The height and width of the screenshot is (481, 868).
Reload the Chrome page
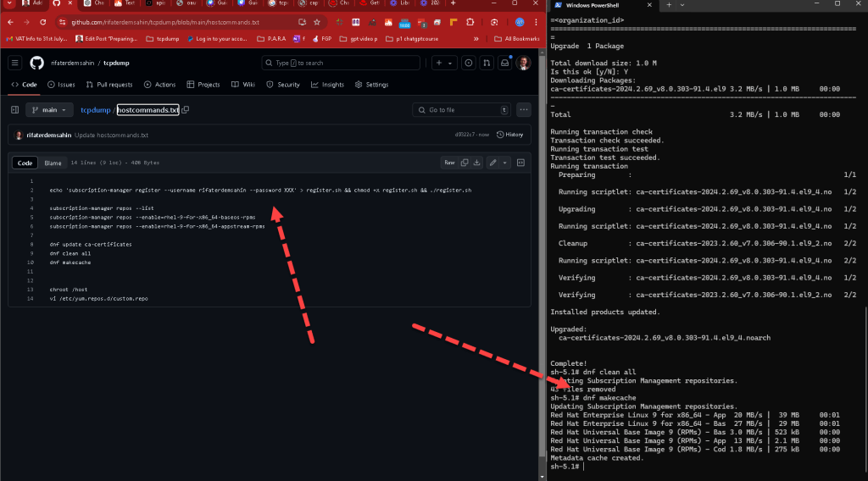tap(43, 22)
